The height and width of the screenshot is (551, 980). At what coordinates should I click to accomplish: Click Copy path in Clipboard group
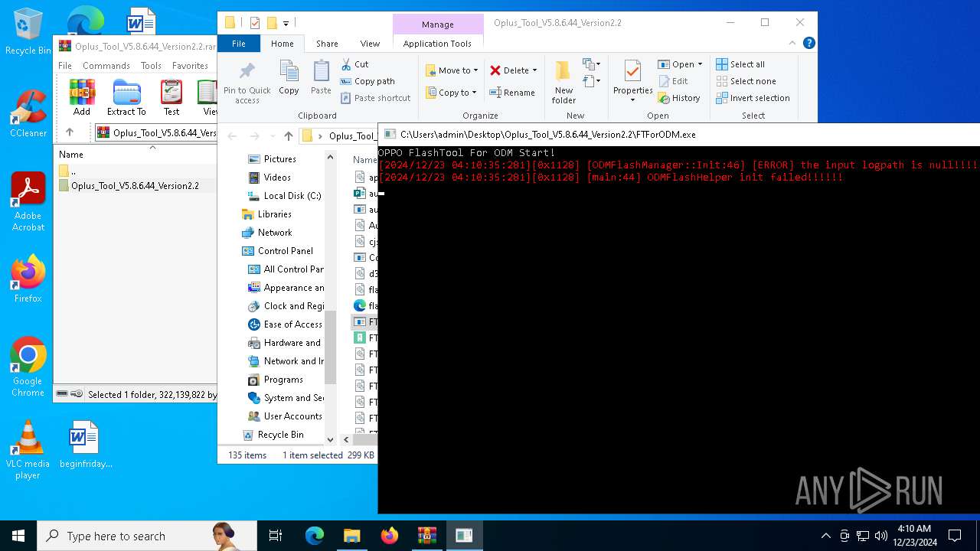pos(367,81)
